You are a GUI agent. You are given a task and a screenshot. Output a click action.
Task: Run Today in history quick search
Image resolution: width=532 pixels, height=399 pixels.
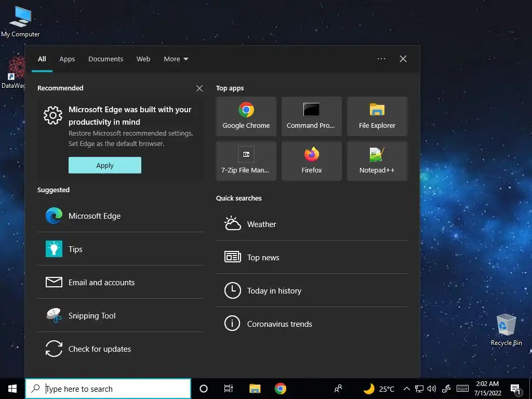[x=312, y=291]
